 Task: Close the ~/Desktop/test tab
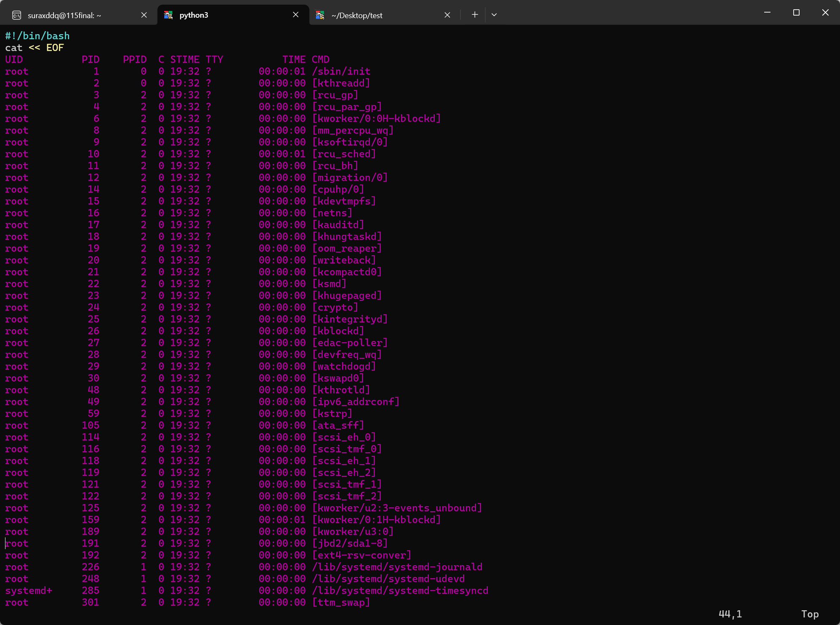[447, 15]
